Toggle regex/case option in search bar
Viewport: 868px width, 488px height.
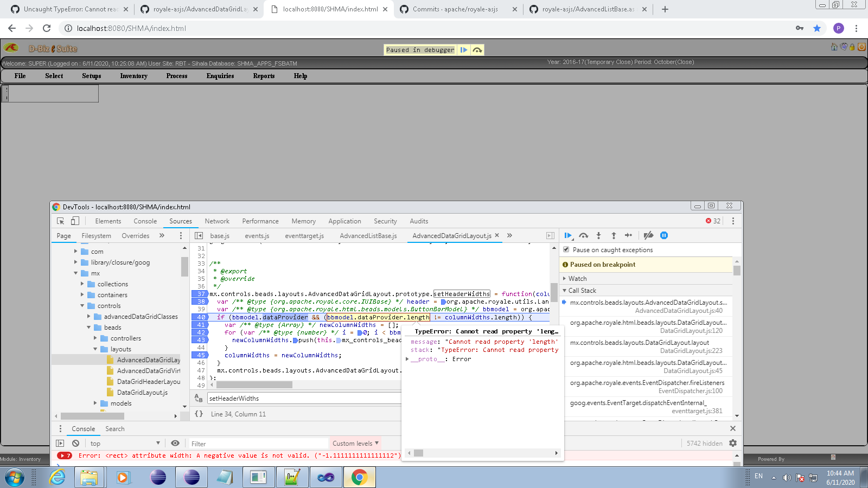coord(199,399)
